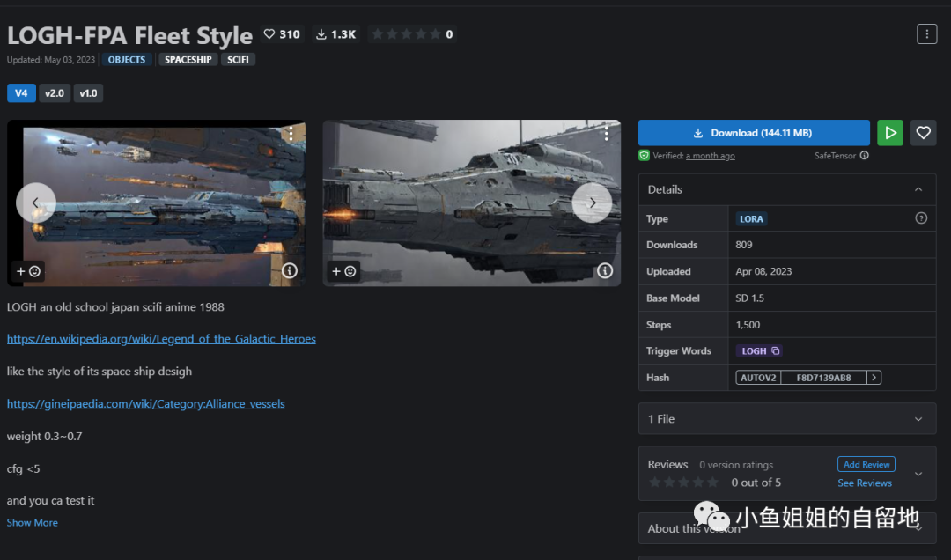Go to next image in the gallery carousel
951x560 pixels.
592,203
